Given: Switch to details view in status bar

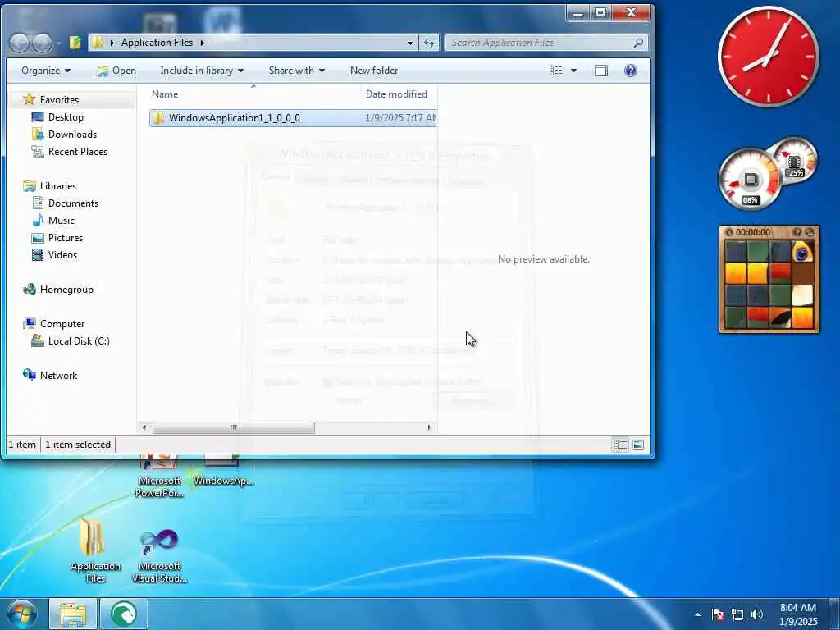Looking at the screenshot, I should (x=620, y=445).
